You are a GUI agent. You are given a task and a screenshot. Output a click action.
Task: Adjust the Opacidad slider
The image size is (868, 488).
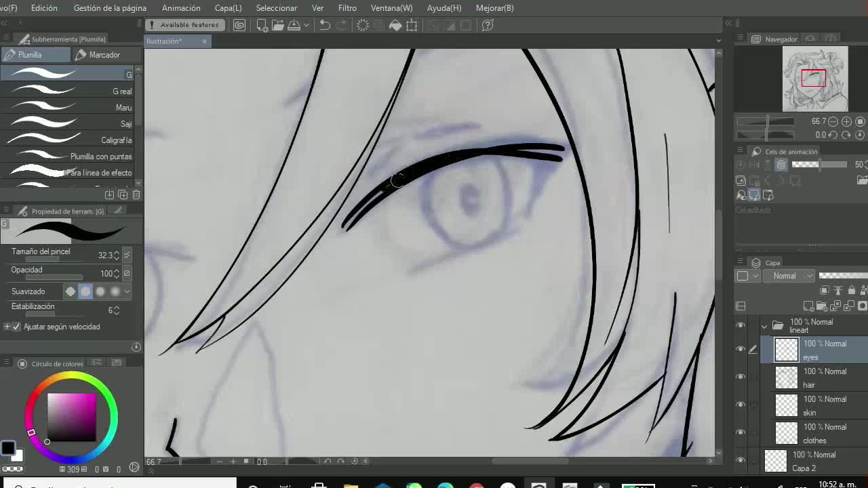pyautogui.click(x=54, y=278)
